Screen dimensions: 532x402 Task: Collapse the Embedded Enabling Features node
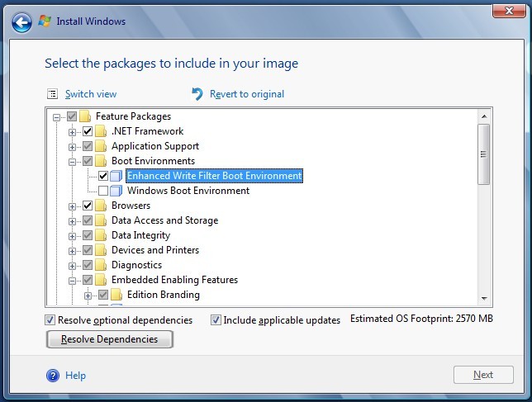72,281
